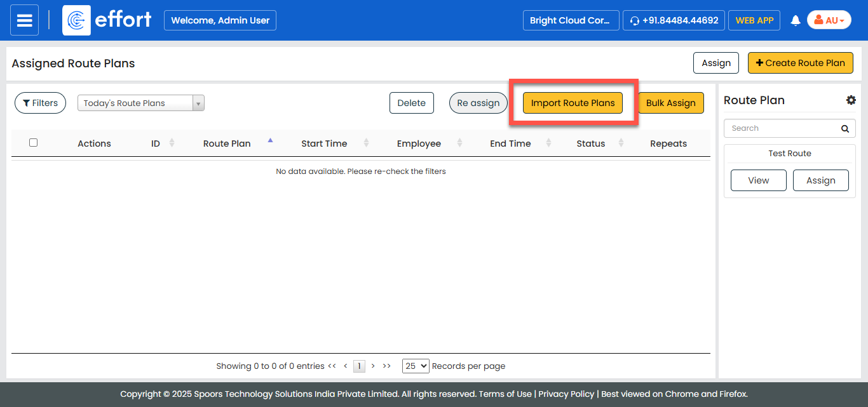Open the Route Plan settings gear
Image resolution: width=868 pixels, height=407 pixels.
(851, 100)
